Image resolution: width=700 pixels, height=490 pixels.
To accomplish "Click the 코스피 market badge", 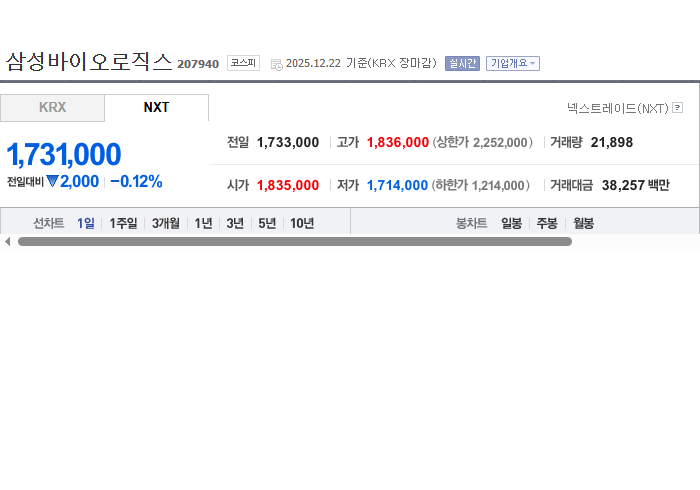I will (243, 63).
